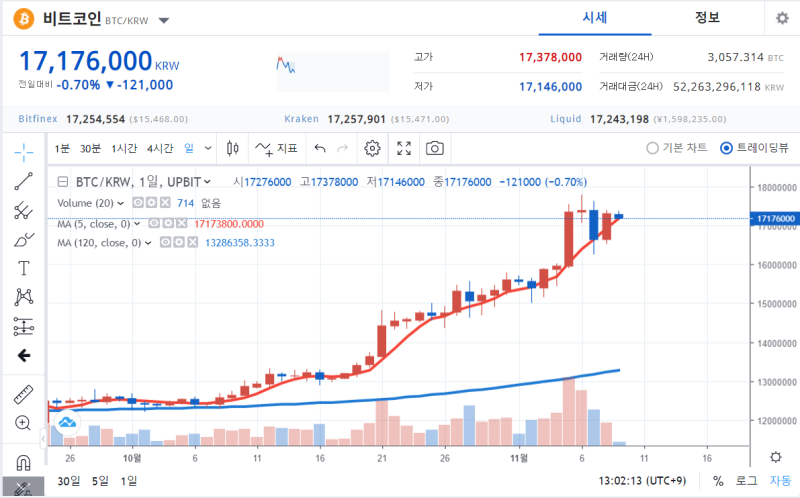Click the 17176000 current price label
Screen dimensions: 800x498
click(775, 218)
